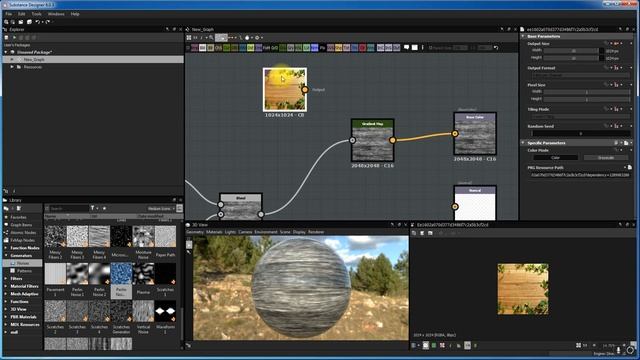Expand the PBR Materials library category
The height and width of the screenshot is (360, 640).
pos(6,317)
